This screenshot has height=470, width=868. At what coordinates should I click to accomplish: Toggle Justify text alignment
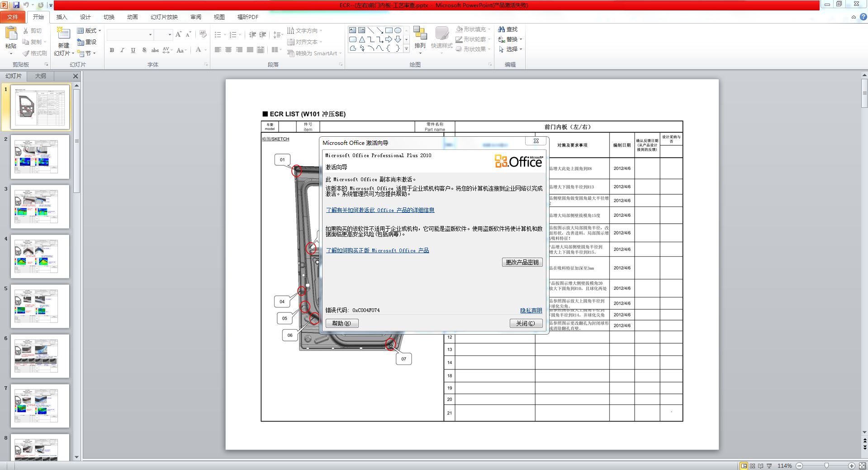point(250,50)
